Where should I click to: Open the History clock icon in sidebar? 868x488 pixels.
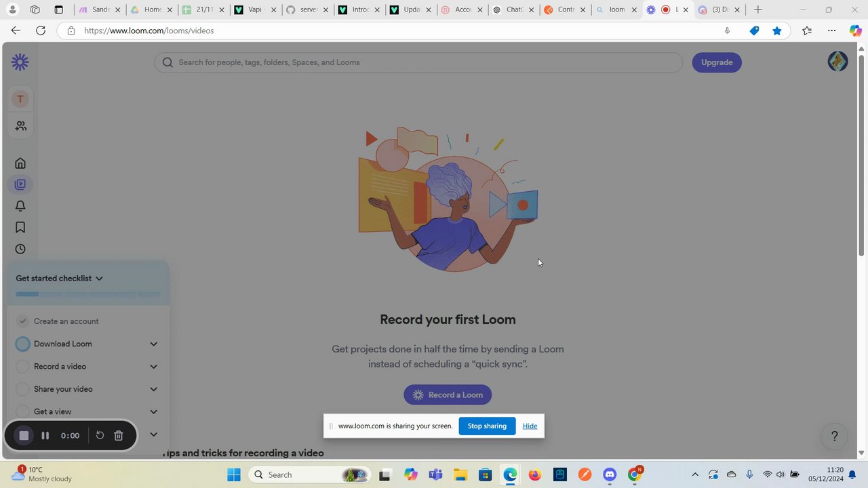click(x=20, y=249)
